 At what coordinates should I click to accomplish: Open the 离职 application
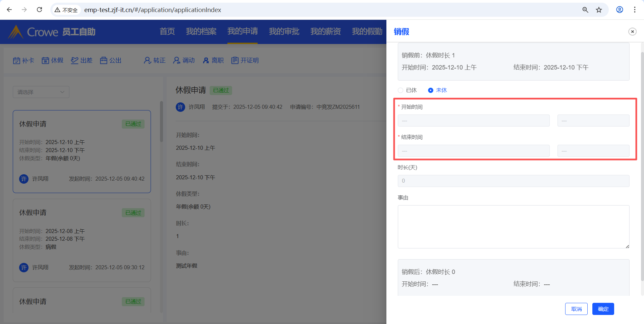tap(213, 60)
